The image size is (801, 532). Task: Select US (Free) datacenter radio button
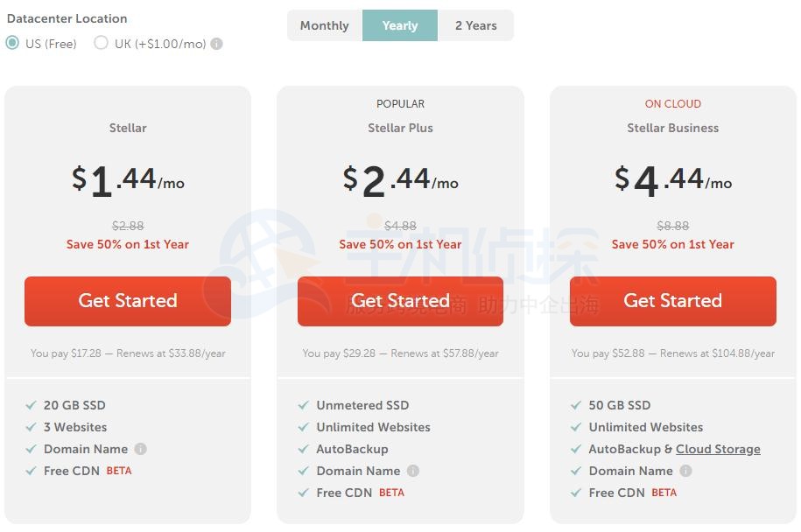coord(12,43)
